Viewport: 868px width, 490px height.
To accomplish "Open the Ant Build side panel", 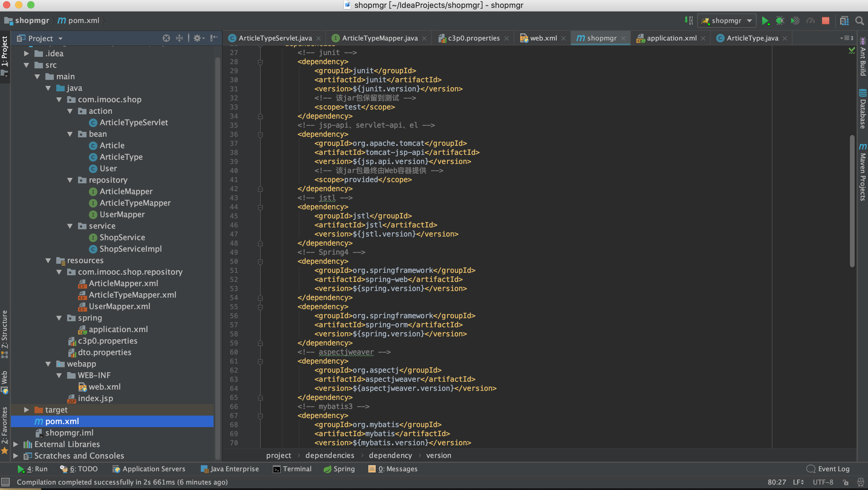I will (863, 57).
